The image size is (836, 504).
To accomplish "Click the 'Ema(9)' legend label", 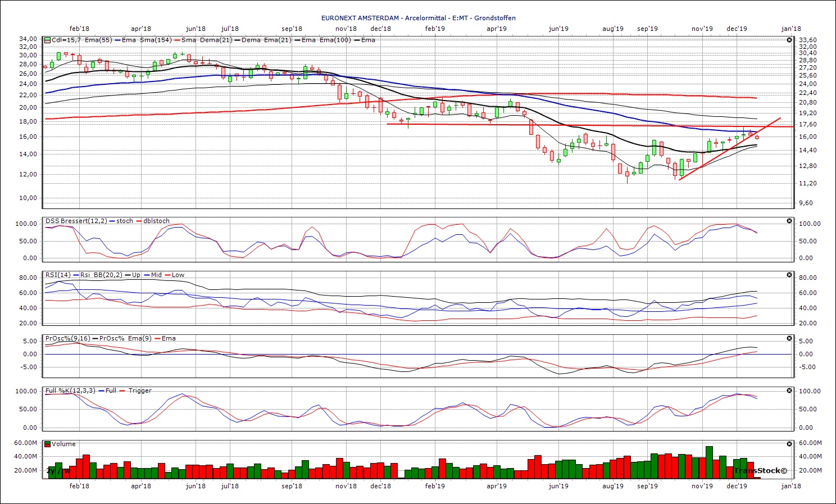I will pyautogui.click(x=139, y=338).
